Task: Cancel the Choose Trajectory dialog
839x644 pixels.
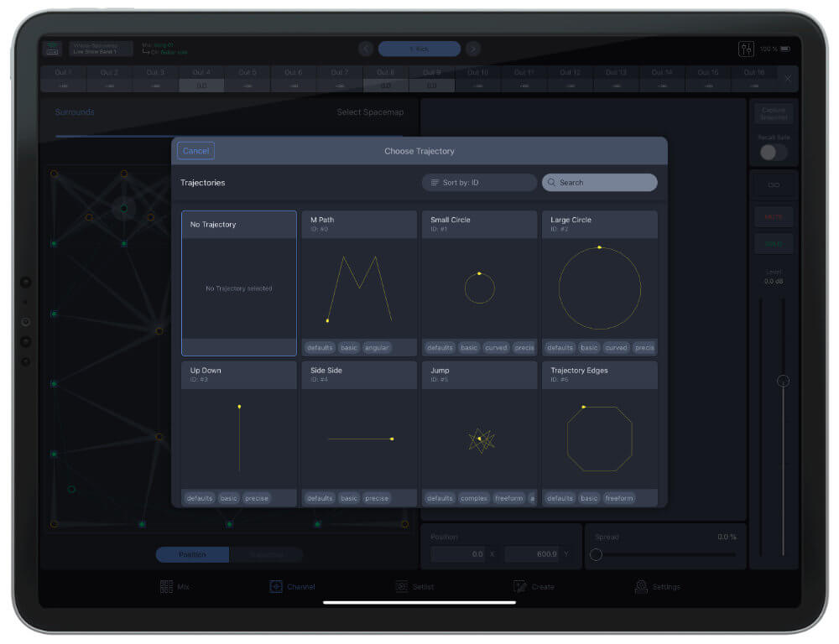Action: point(195,151)
